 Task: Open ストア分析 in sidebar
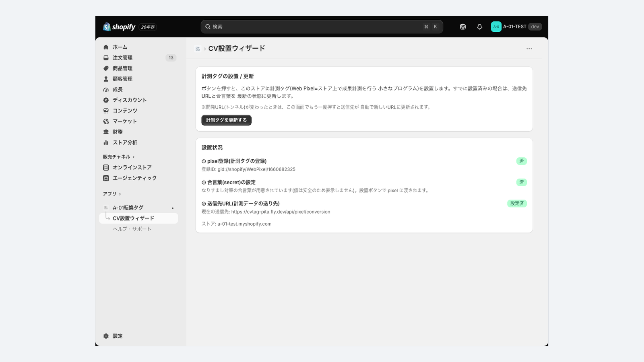coord(138,142)
